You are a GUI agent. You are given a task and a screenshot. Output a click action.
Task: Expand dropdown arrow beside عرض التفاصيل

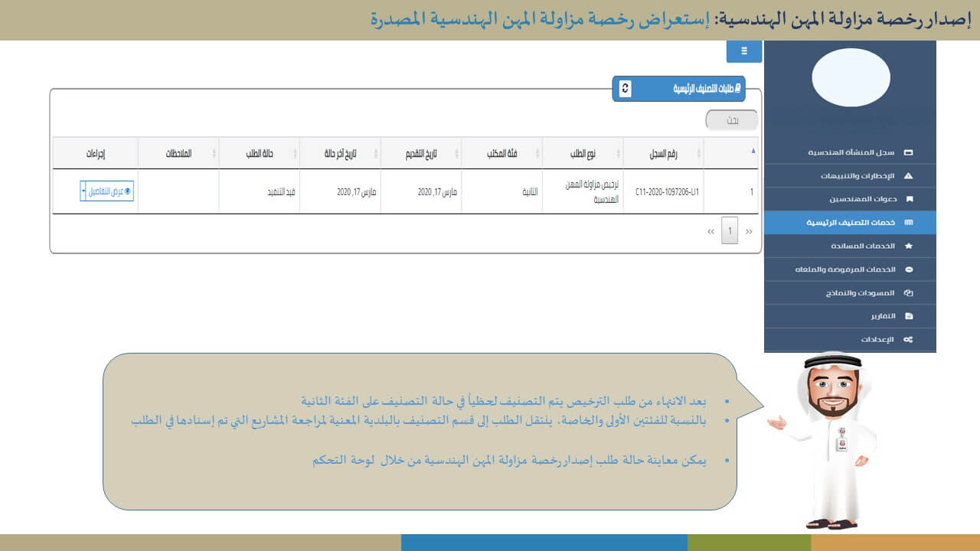[x=83, y=191]
